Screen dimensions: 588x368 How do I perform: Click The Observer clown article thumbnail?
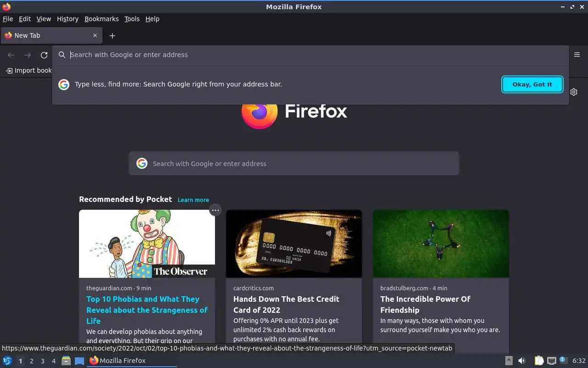147,244
